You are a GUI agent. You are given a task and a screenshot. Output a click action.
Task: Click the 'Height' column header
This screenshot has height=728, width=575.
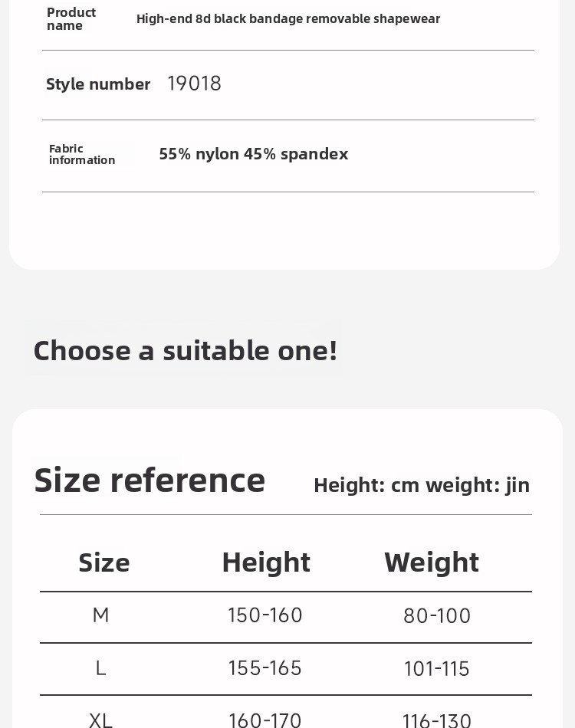pos(266,562)
